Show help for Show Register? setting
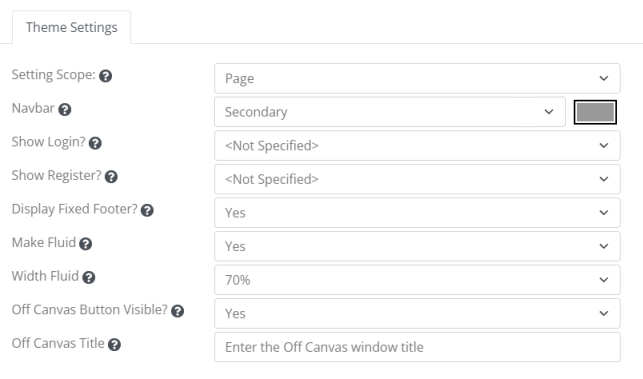 [x=111, y=177]
